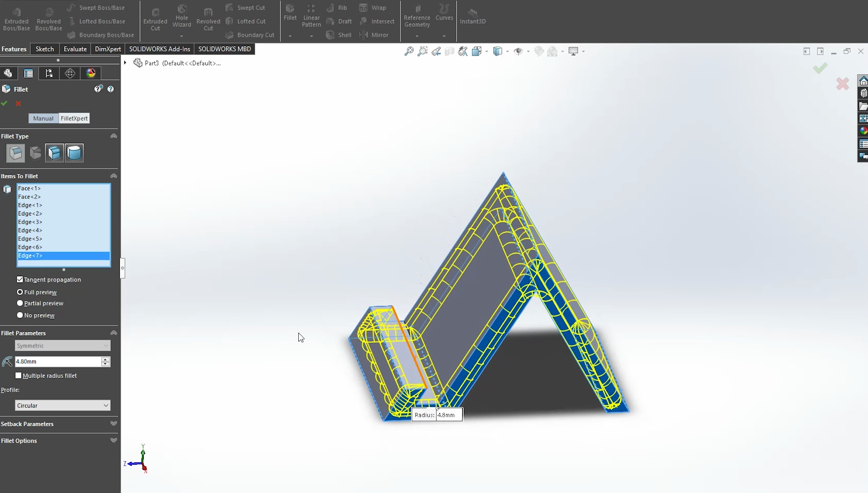868x493 pixels.
Task: Collapse the Fillet Parameters section
Action: (x=113, y=333)
